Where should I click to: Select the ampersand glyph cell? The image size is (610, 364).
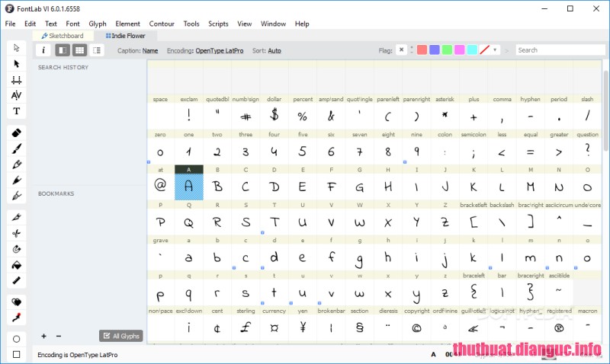(x=331, y=112)
